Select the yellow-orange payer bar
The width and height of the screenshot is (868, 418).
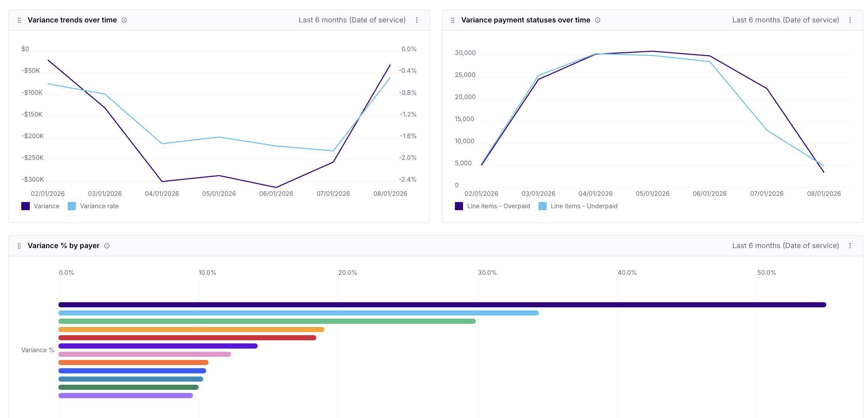pos(191,330)
